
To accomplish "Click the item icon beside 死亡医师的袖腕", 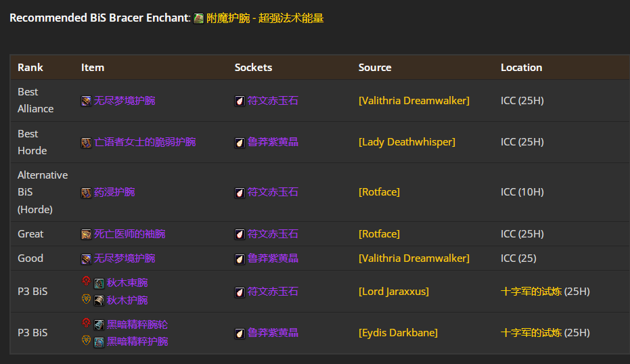I will tap(87, 234).
